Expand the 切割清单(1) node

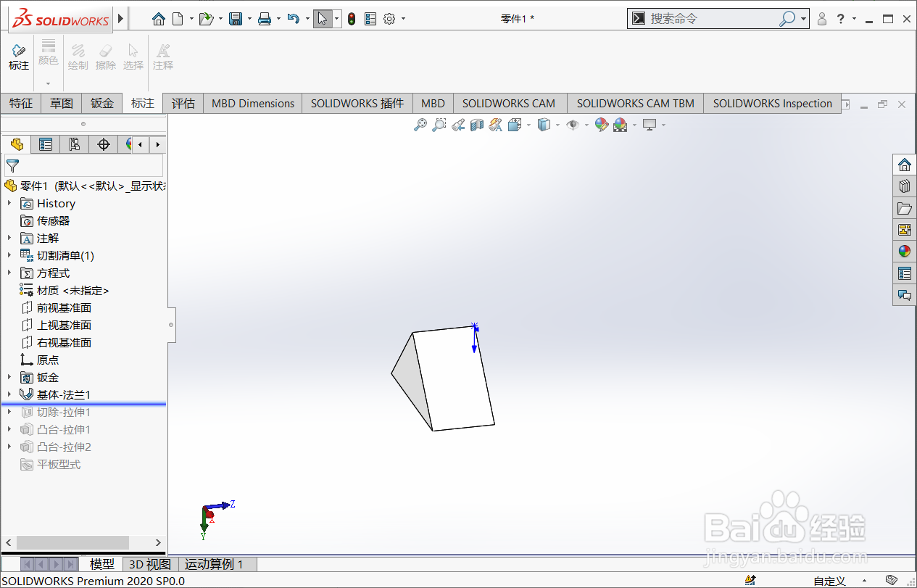coord(9,256)
